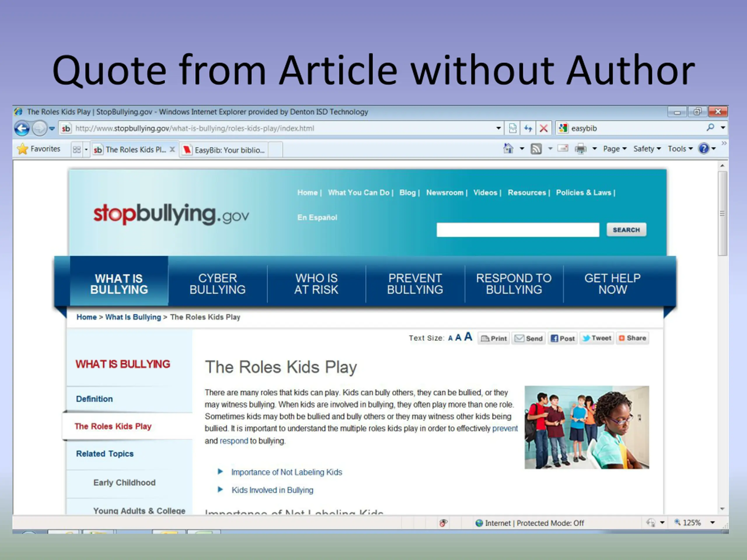Click the Print printer icon in command bar
The width and height of the screenshot is (747, 560).
point(580,148)
